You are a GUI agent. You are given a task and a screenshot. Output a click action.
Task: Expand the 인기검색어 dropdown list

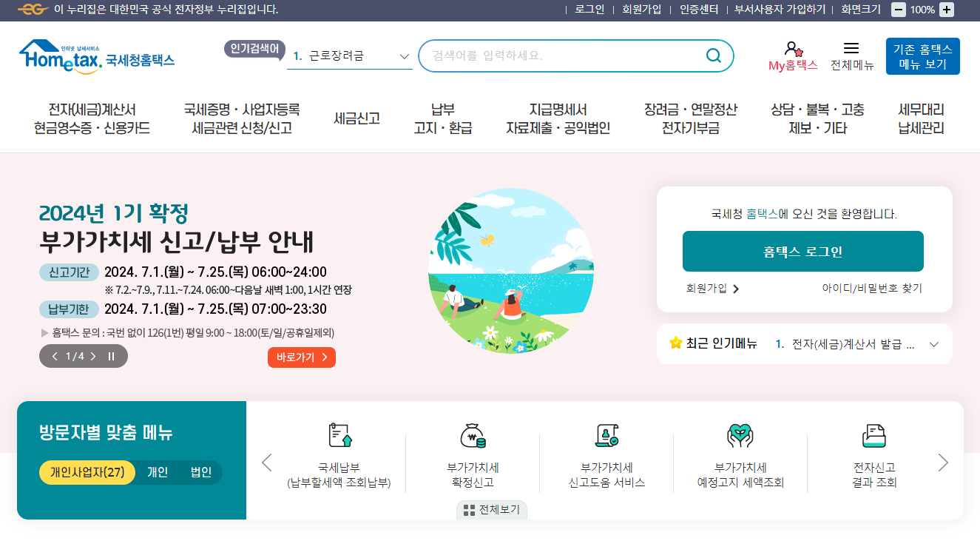[404, 56]
